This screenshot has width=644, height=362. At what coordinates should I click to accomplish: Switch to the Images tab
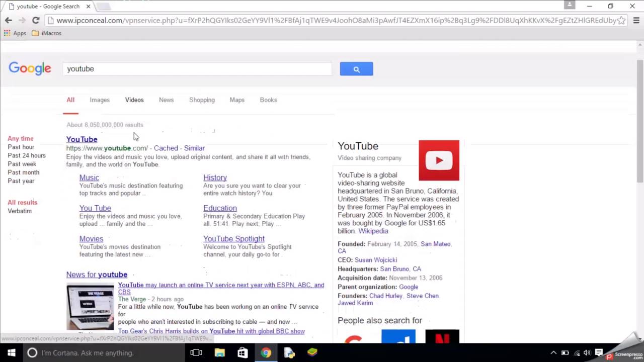pyautogui.click(x=100, y=100)
